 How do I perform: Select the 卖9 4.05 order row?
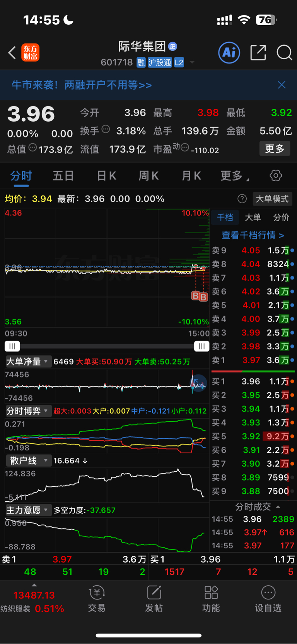point(253,251)
